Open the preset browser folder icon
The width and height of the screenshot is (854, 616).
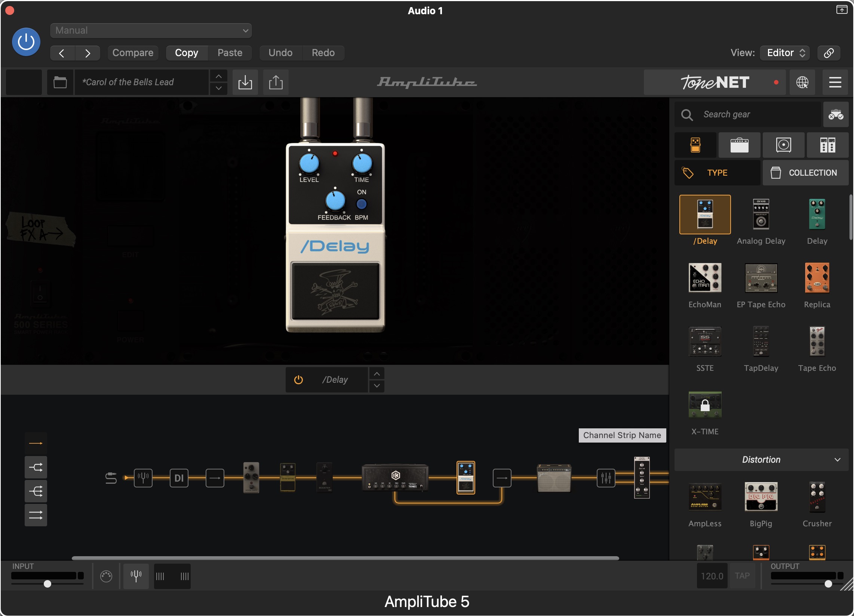(x=60, y=82)
